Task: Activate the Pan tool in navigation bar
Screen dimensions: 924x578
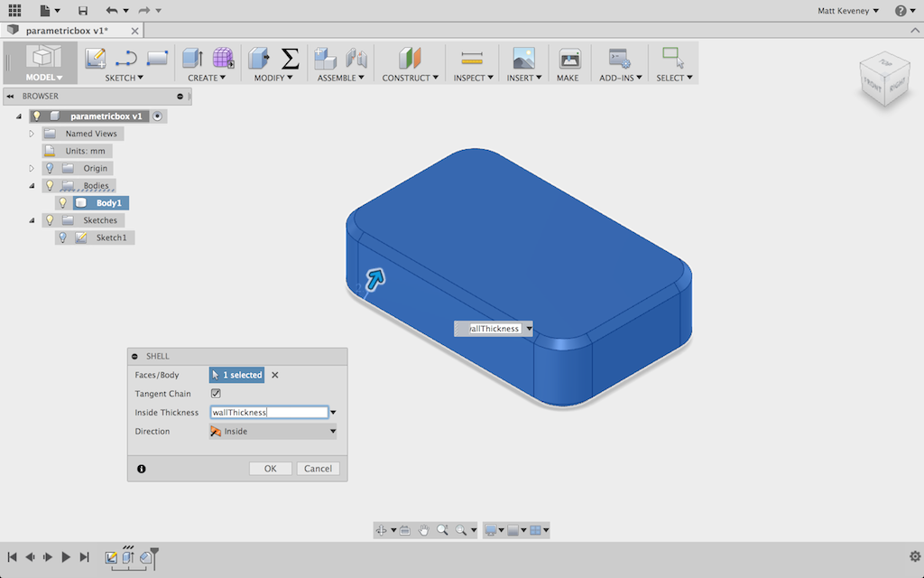Action: 424,530
